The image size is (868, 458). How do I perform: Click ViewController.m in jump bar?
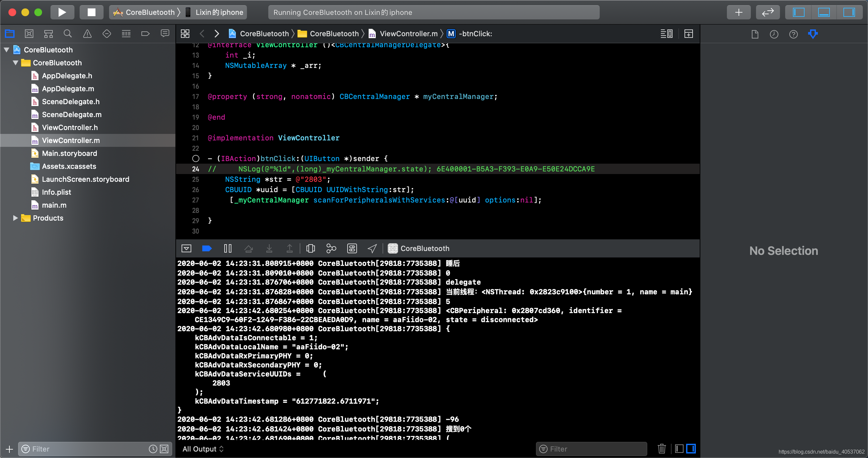tap(403, 34)
